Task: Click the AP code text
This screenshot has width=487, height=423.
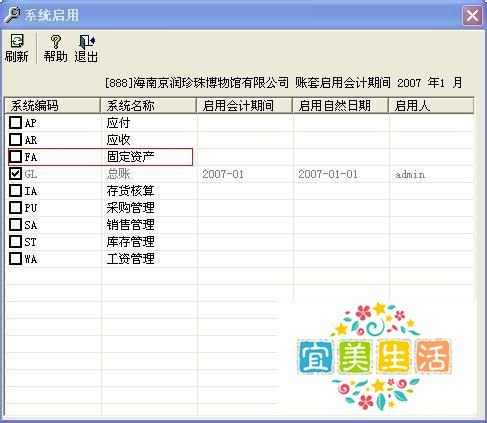Action: click(x=31, y=123)
